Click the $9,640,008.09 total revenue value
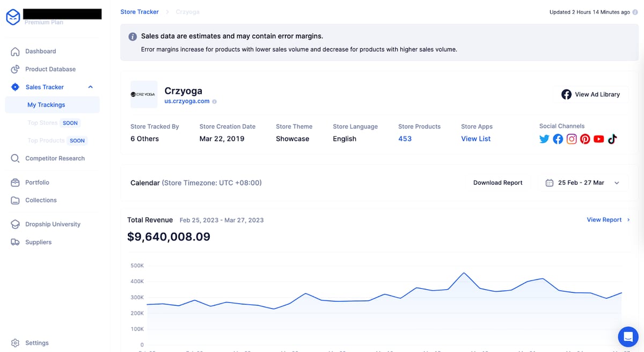 169,236
